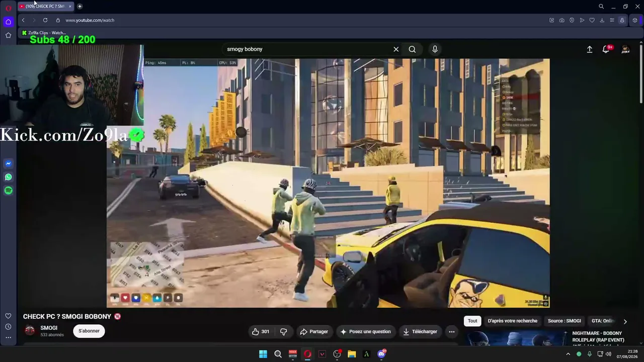
Task: Search tabs with the title-bar magnifier
Action: [601, 7]
